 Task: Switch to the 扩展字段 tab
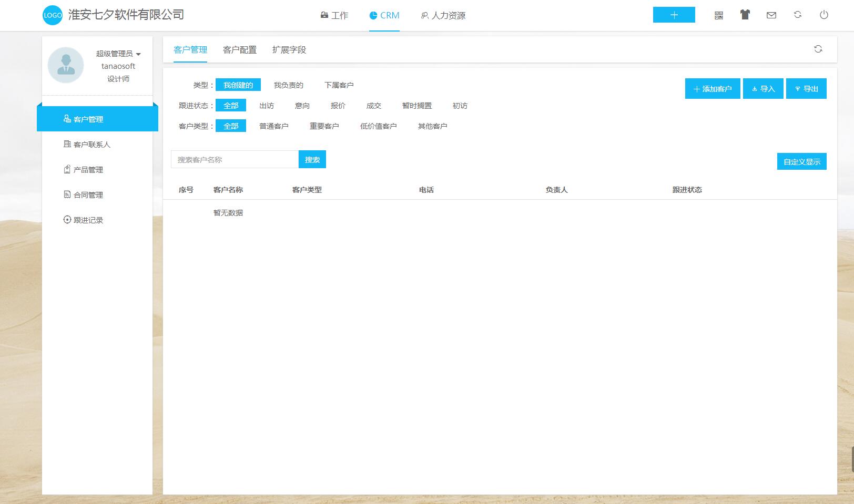click(x=289, y=50)
